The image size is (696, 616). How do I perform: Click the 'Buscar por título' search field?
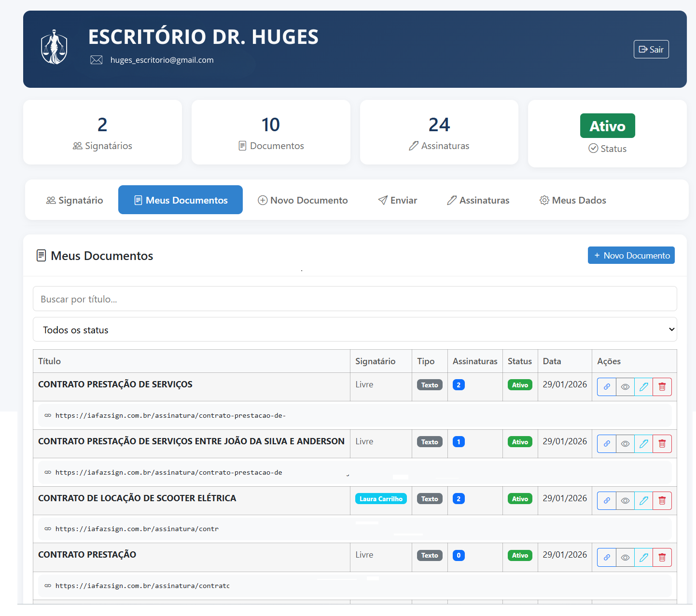(355, 299)
